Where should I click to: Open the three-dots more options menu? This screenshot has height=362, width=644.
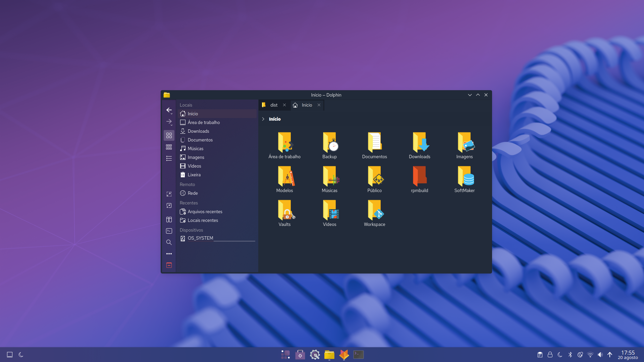(x=169, y=254)
